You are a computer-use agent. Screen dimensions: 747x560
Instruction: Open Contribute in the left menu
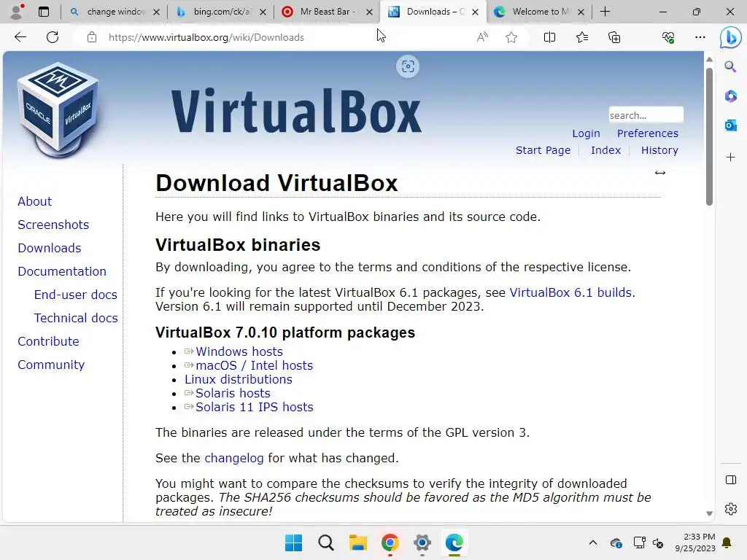49,341
